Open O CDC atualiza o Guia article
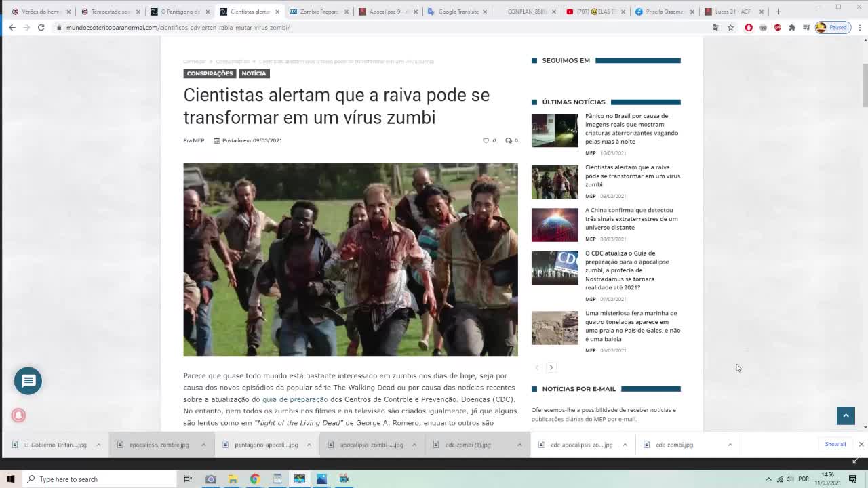Viewport: 868px width, 488px height. point(627,270)
